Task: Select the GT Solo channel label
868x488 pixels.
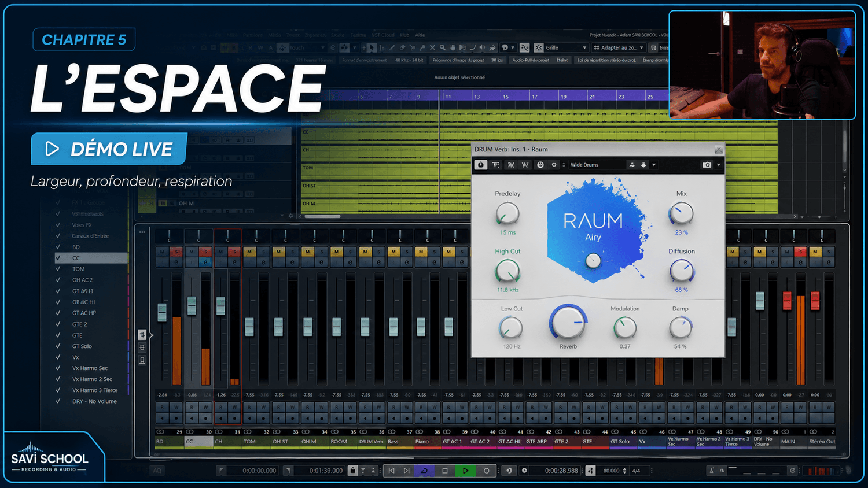Action: click(623, 442)
